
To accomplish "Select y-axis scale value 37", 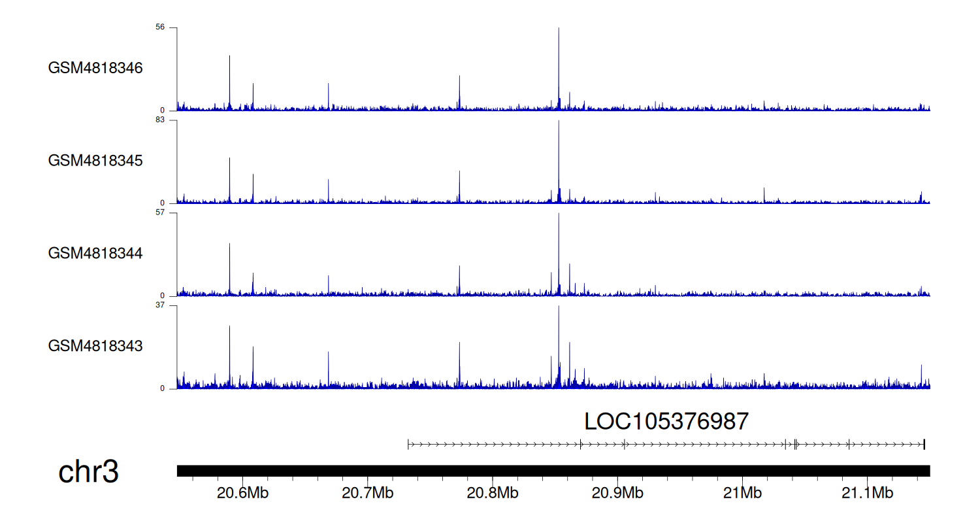I will [x=160, y=305].
